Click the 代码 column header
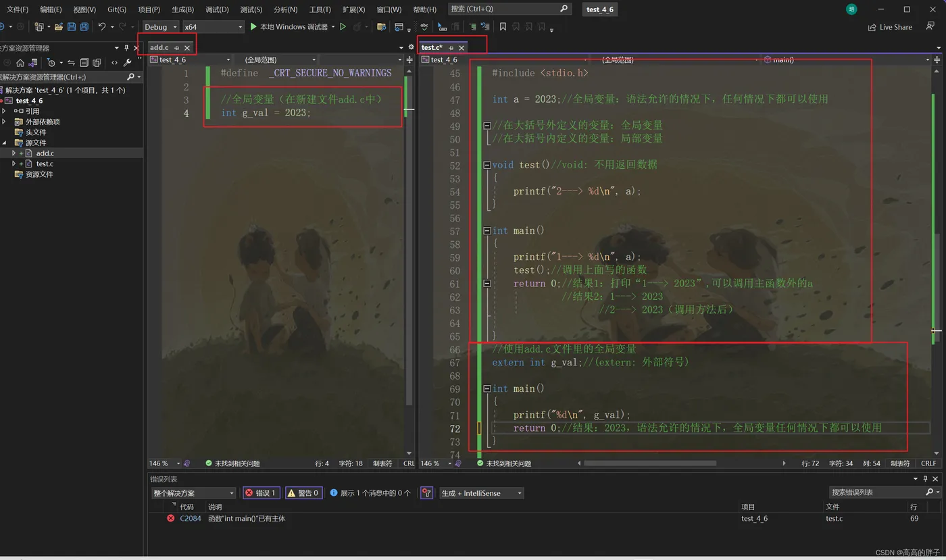Screen dimensions: 946x560 coord(186,507)
